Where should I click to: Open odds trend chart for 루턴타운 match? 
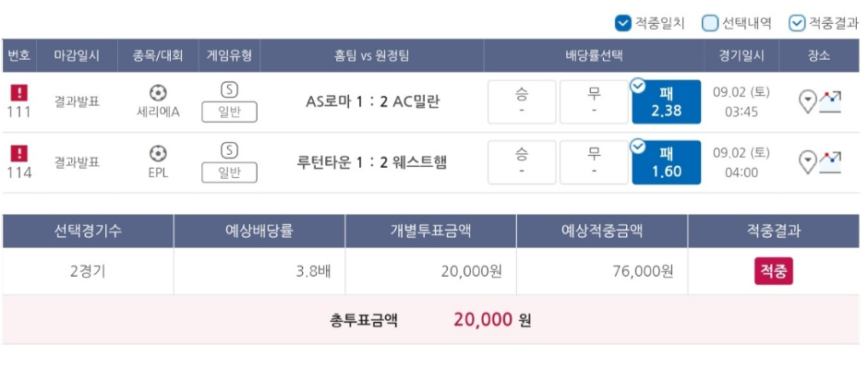click(830, 163)
